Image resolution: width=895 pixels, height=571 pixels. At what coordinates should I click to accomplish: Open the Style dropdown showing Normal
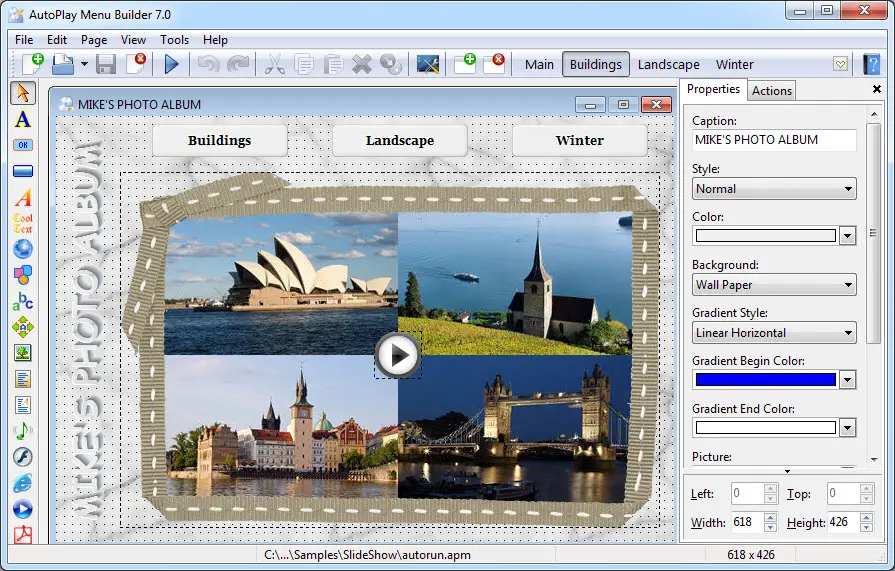coord(774,188)
